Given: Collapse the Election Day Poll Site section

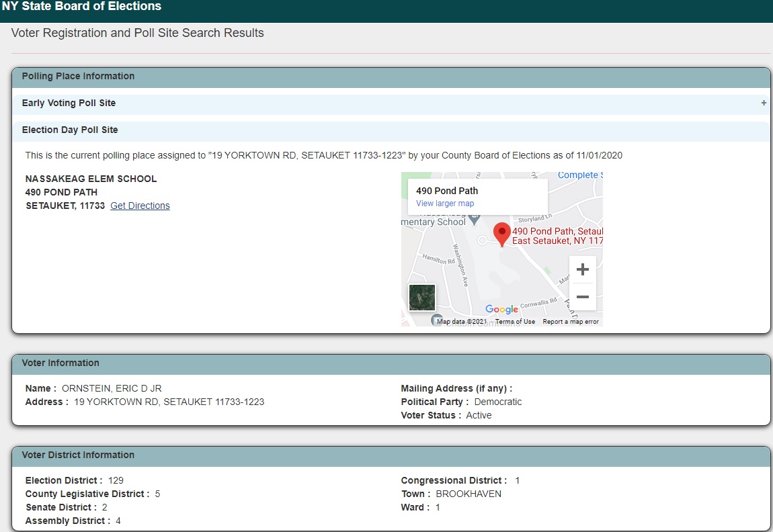Looking at the screenshot, I should [x=391, y=130].
